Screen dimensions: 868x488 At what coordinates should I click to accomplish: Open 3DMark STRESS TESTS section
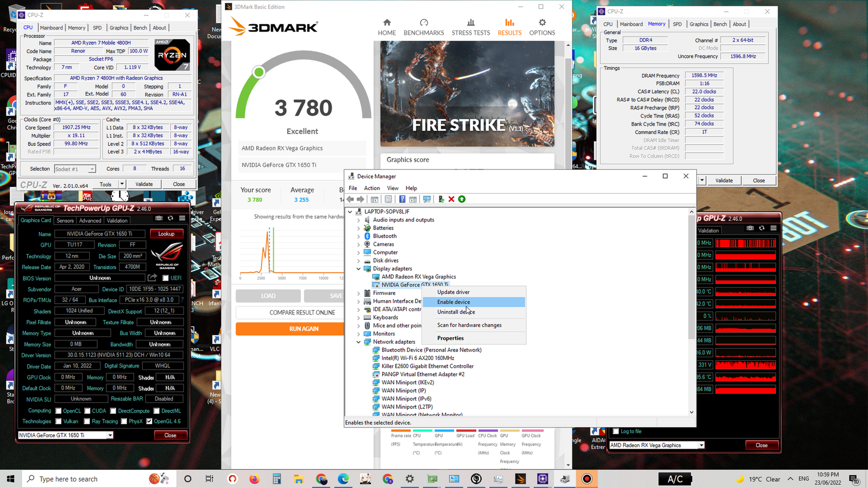coord(471,28)
